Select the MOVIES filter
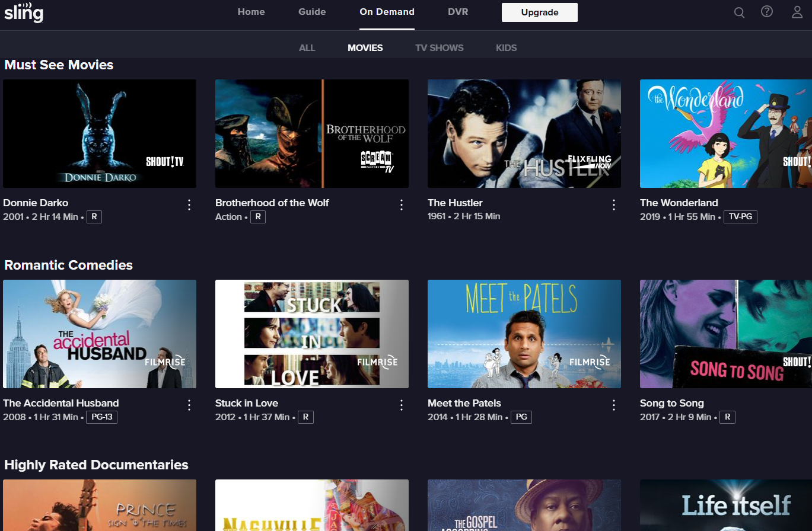Screen dimensions: 812x531 (365, 48)
